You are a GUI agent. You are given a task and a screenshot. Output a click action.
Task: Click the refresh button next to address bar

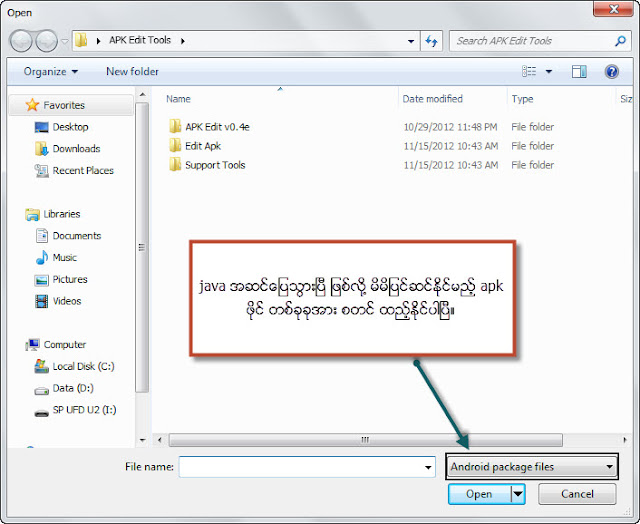point(431,41)
